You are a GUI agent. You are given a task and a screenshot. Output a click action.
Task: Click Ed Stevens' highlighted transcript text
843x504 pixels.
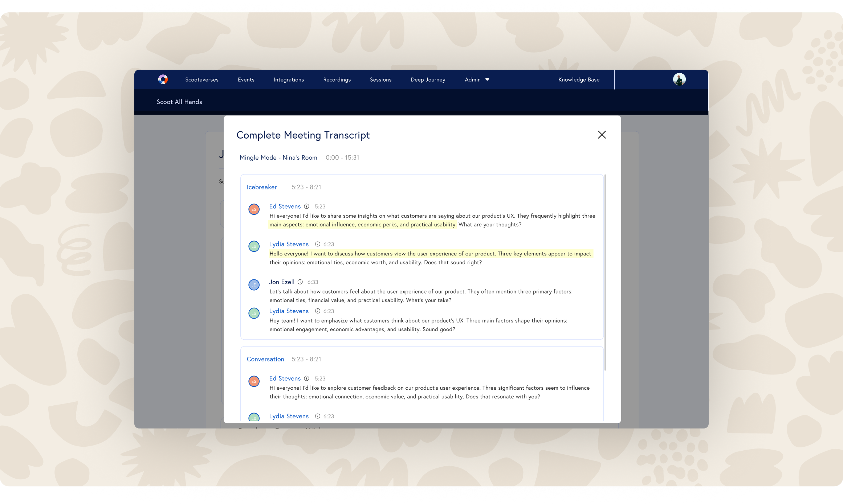(362, 225)
